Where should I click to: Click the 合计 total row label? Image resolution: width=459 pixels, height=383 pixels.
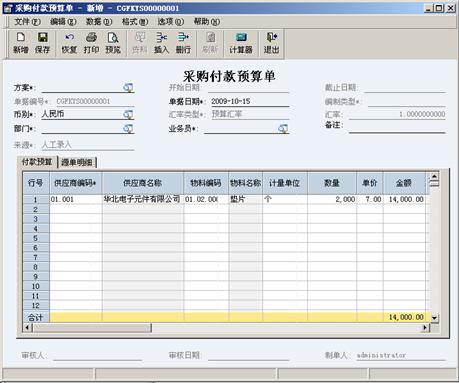point(36,317)
